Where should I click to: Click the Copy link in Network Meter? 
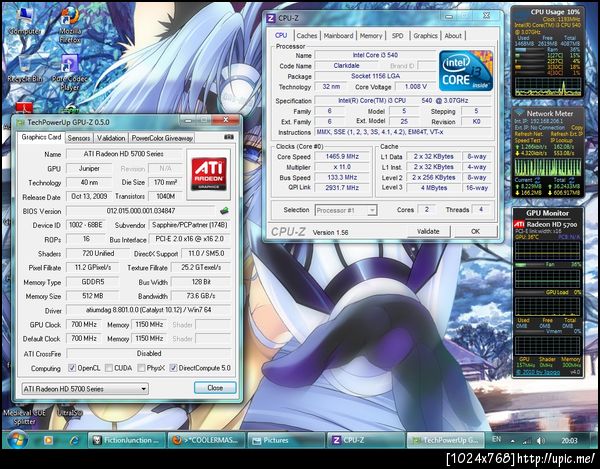pyautogui.click(x=577, y=128)
